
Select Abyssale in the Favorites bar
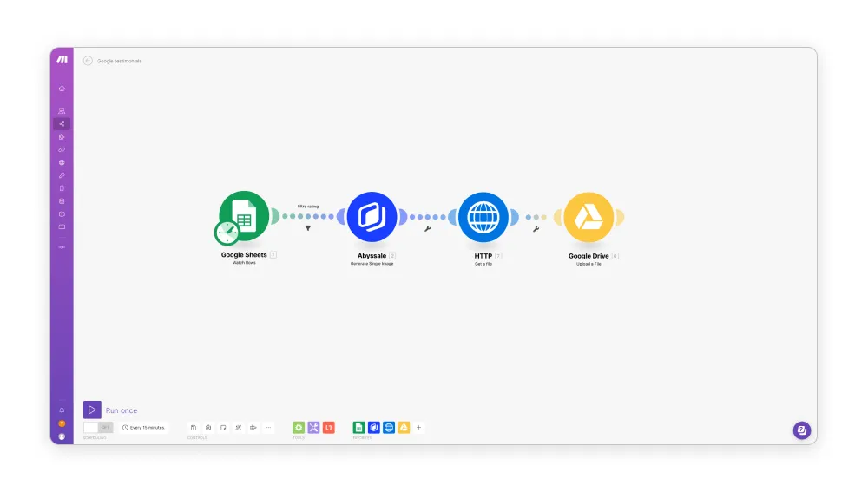point(373,427)
